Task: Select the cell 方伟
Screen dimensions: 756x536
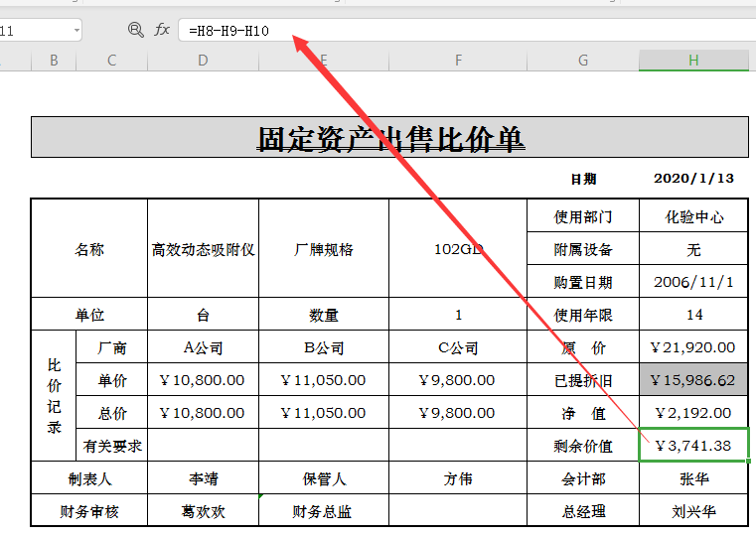Action: (458, 478)
